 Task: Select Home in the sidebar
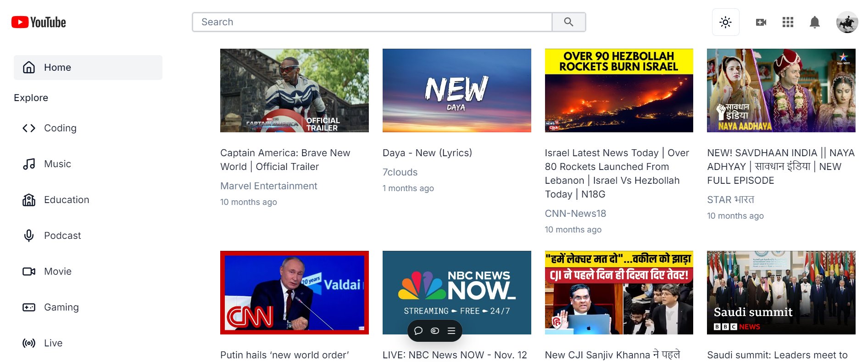tap(88, 68)
